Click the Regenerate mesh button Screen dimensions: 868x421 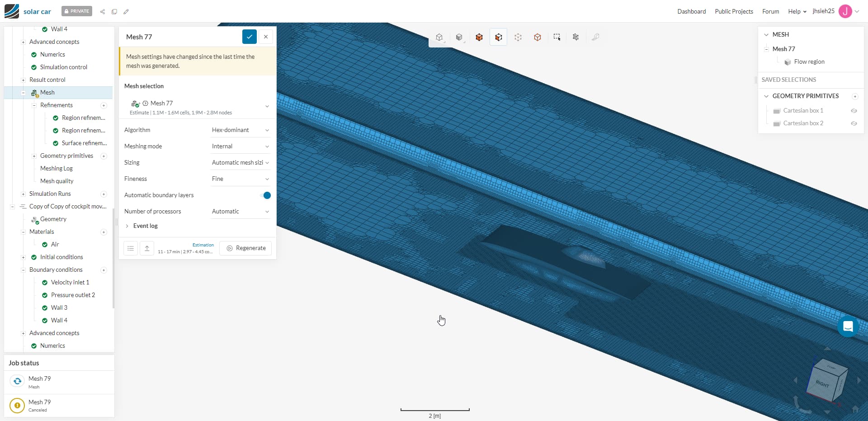click(246, 248)
